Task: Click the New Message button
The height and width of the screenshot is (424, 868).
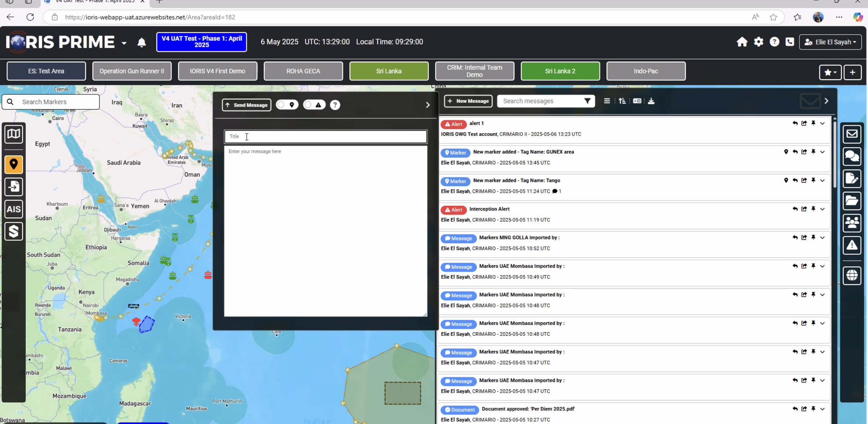Action: pos(468,101)
